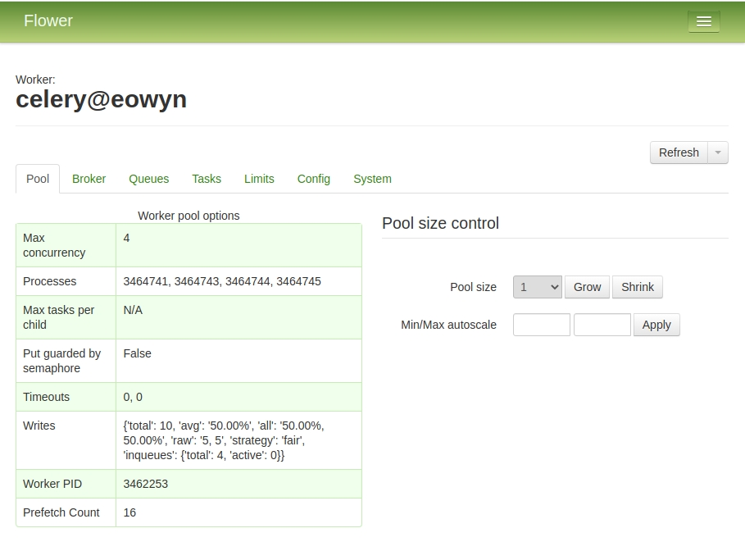Click the celery@eowyn worker heading
Screen dimensions: 745x560
pyautogui.click(x=101, y=99)
